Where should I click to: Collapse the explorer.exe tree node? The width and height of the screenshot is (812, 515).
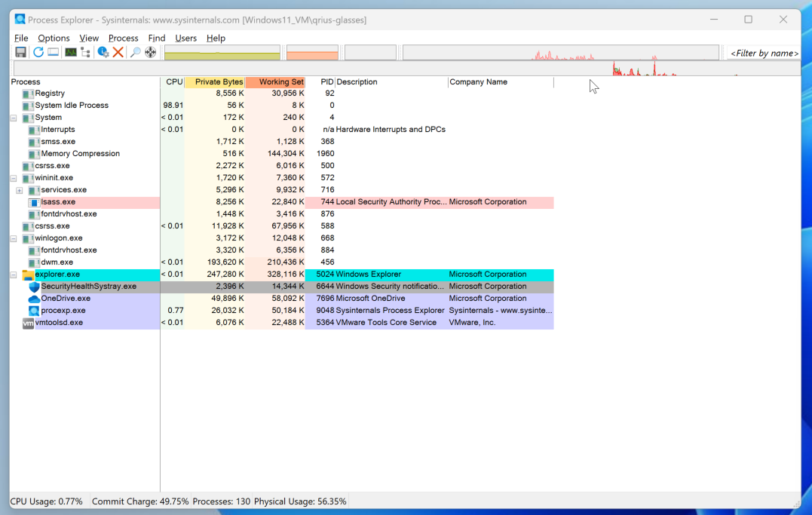coord(14,274)
